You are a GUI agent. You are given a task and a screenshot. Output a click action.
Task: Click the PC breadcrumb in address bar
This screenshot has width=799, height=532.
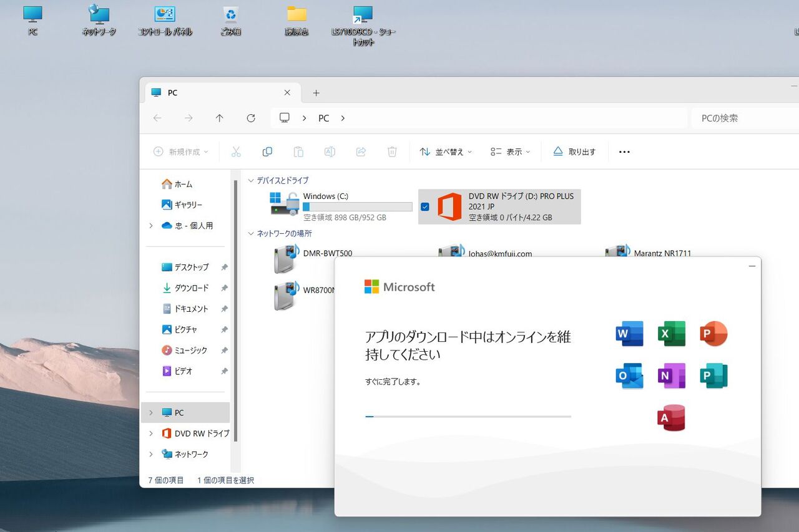[323, 118]
